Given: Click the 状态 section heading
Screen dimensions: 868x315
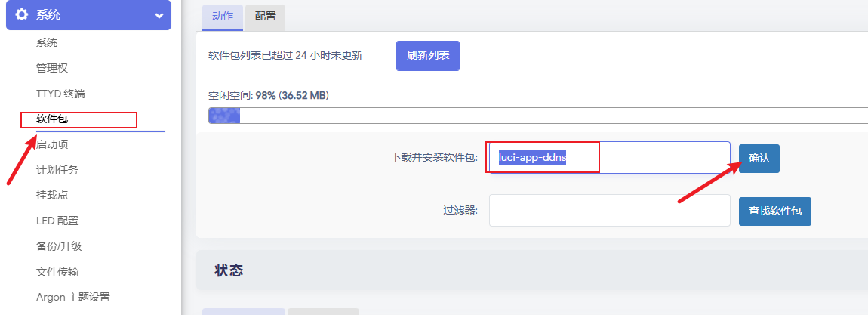Looking at the screenshot, I should 229,270.
